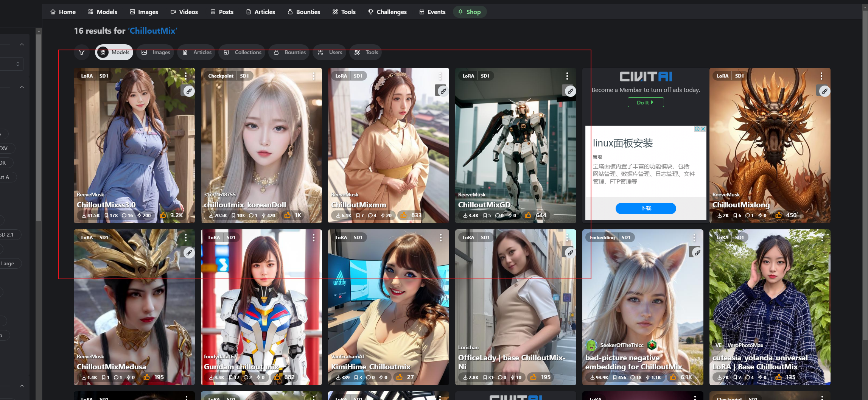Open the sidebar sort combo box
This screenshot has height=400, width=868.
[11, 64]
